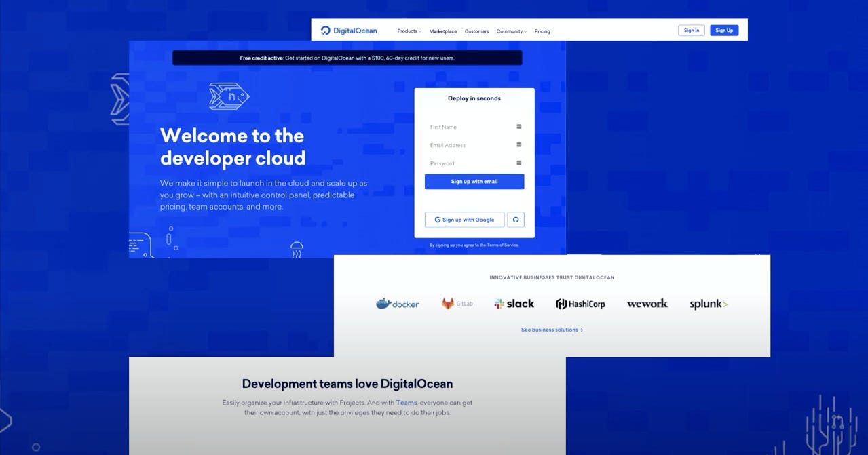Click the Splunk logo
Viewport: 868px width, 455px height.
coord(709,304)
